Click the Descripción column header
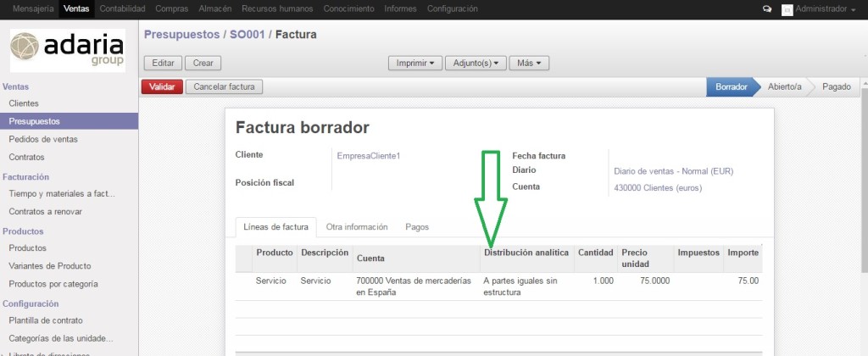868x356 pixels. pos(325,259)
